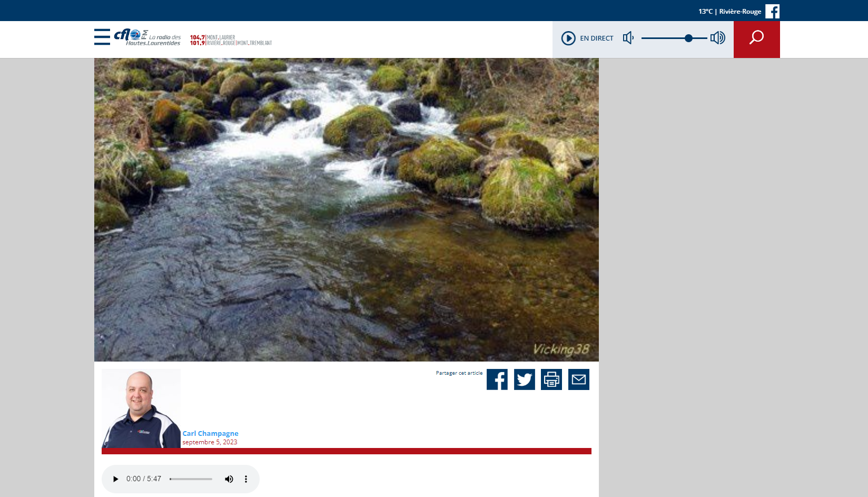Lower volume with the small speaker icon
Screen dimensions: 868x497
[628, 38]
